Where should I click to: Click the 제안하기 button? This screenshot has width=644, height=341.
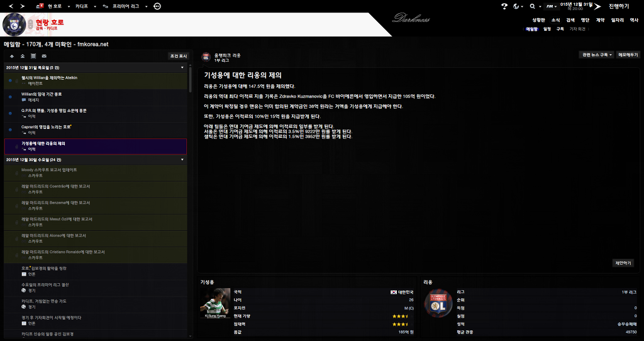click(x=623, y=263)
